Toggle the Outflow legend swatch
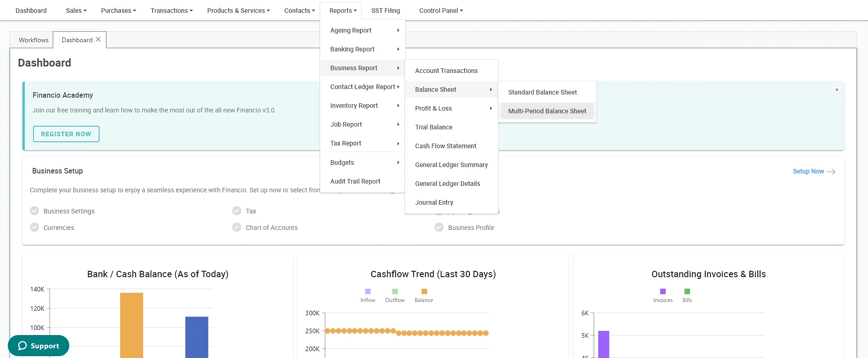 point(395,291)
